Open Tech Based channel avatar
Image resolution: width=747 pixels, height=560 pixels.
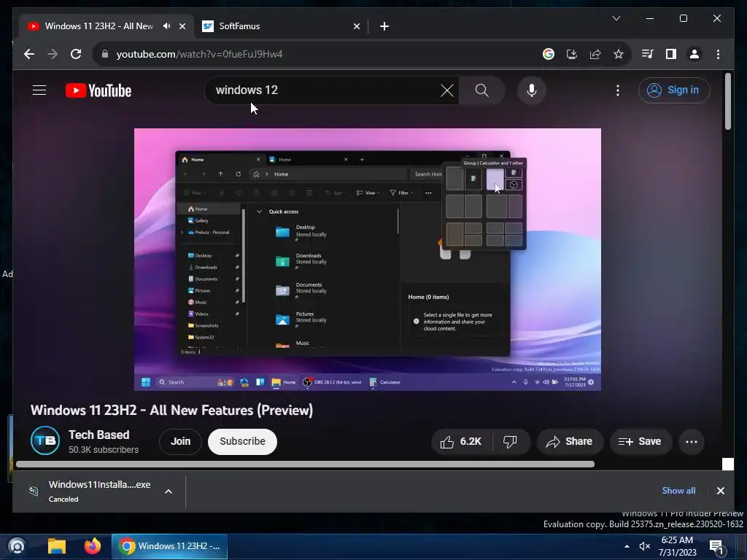click(x=45, y=440)
